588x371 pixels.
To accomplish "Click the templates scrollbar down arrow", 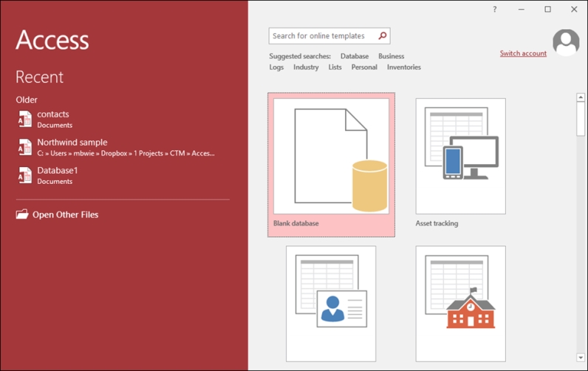I will pyautogui.click(x=581, y=358).
